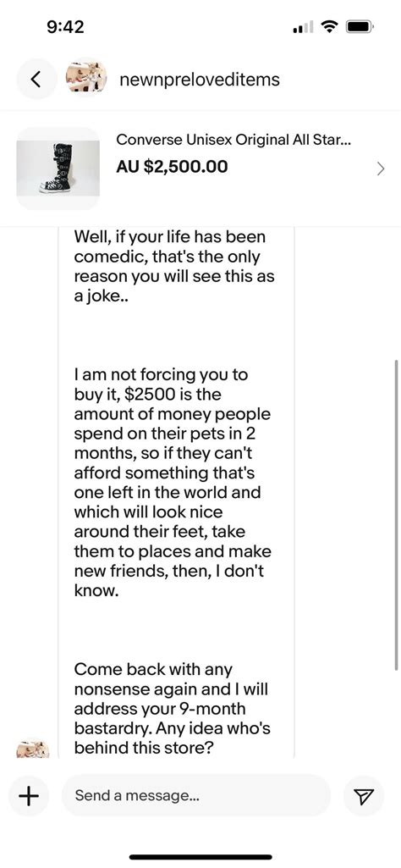The width and height of the screenshot is (401, 868).
Task: Open the seller avatar beside newnpreloveditems
Action: pyautogui.click(x=87, y=79)
